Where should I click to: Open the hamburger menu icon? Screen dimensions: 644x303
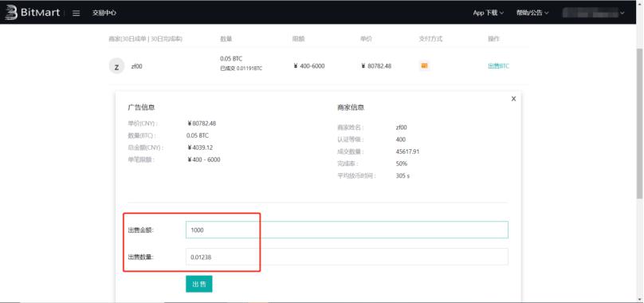(x=76, y=13)
